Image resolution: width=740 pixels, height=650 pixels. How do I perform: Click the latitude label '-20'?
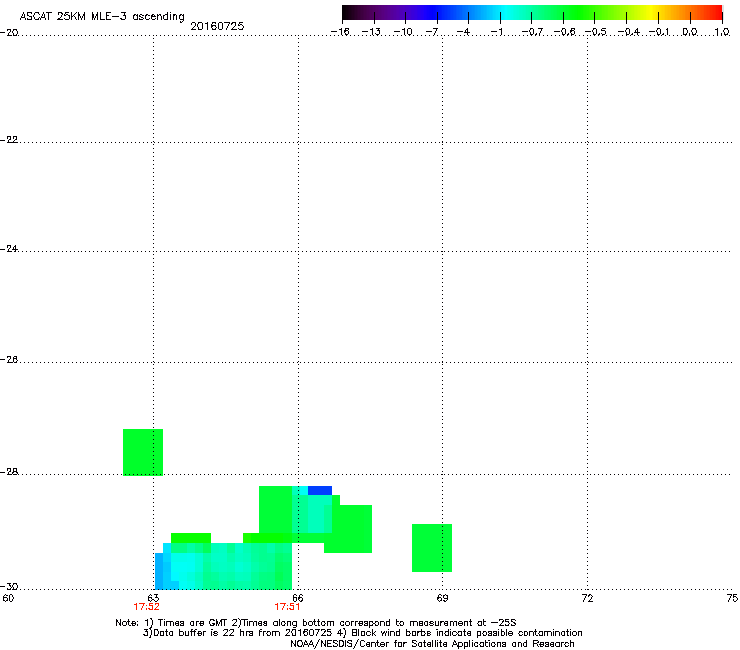9,32
